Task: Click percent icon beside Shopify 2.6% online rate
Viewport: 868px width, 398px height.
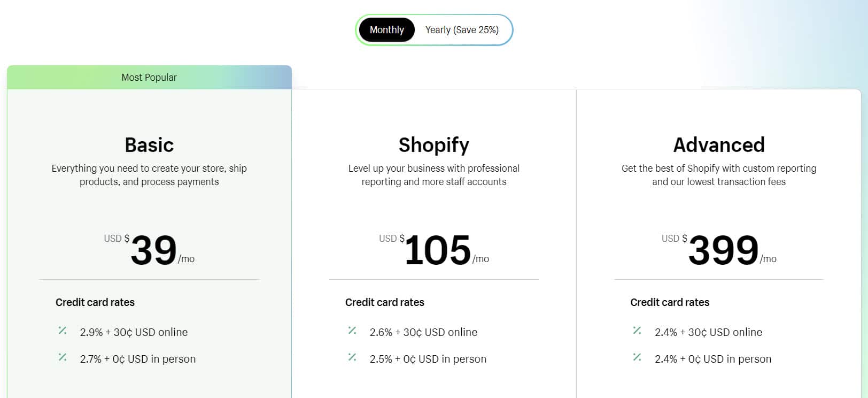Action: tap(352, 331)
